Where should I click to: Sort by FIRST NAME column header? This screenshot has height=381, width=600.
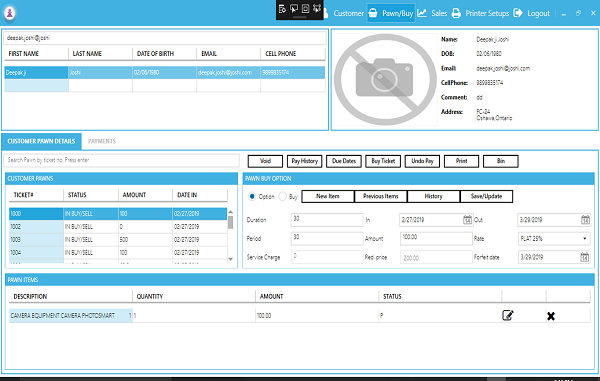pos(36,54)
